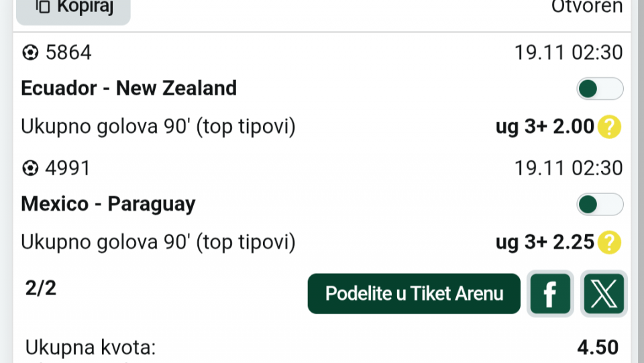Click the Otvoren status label
644x363 pixels.
click(x=586, y=7)
